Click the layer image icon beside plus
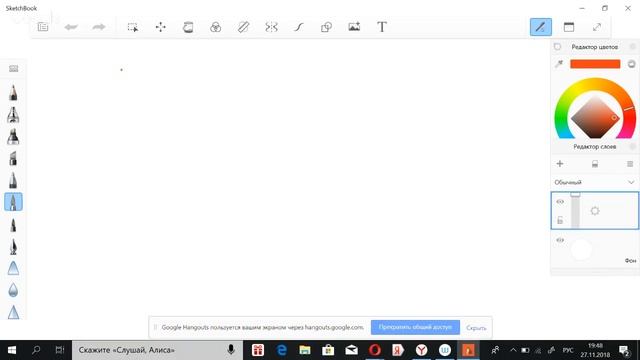 click(x=595, y=164)
